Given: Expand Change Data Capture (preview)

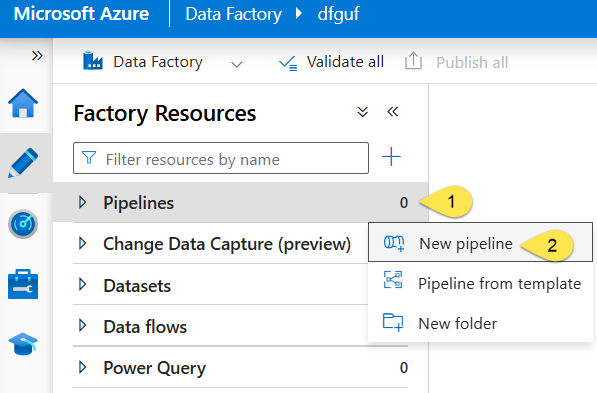Looking at the screenshot, I should click(82, 243).
